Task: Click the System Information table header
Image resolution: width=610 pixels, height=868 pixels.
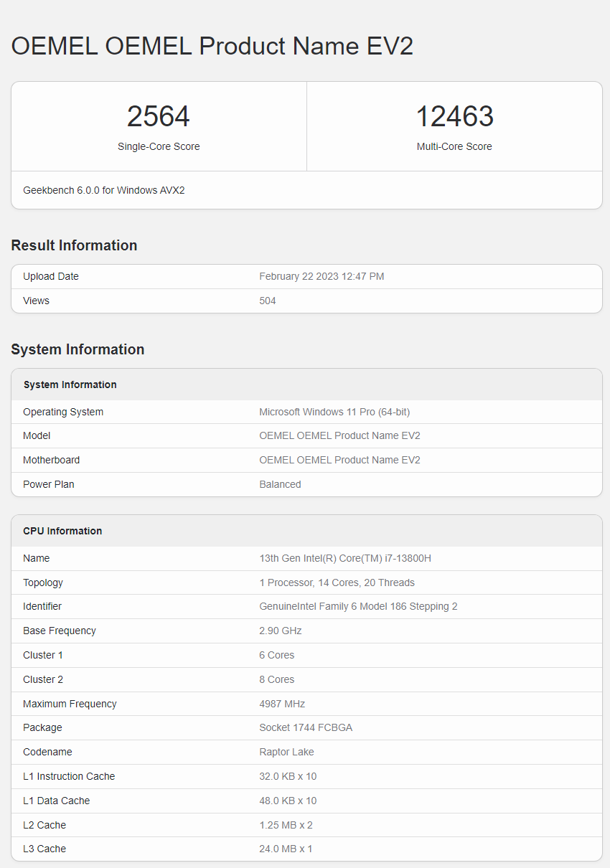Action: 70,385
